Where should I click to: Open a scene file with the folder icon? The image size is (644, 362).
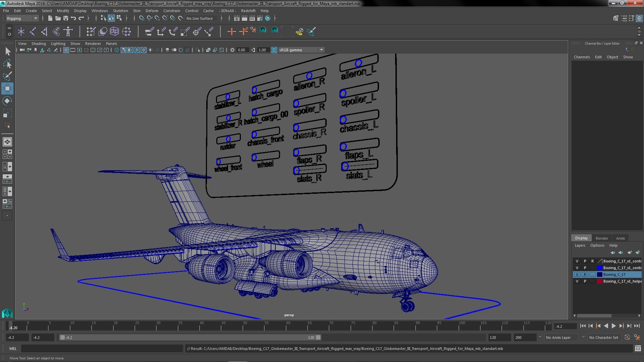pos(58,18)
